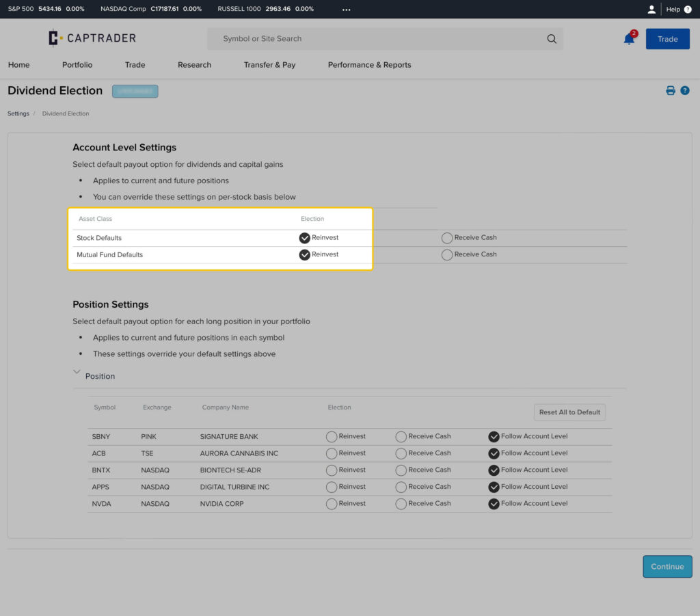Set APPS to Follow Account Level
The width and height of the screenshot is (700, 616).
494,487
